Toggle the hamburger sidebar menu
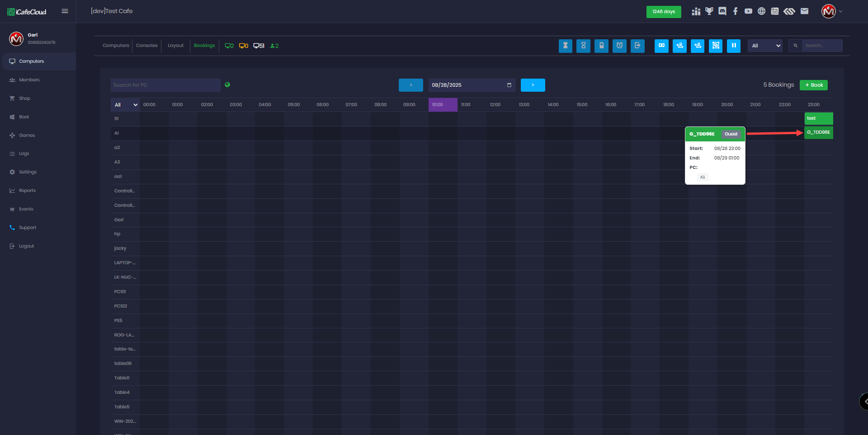Screen dimensions: 868x435 (65, 11)
